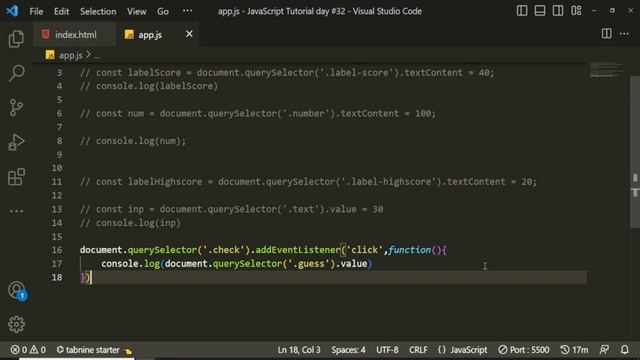Show errors and warnings in status bar
Viewport: 640px width, 360px height.
point(28,350)
